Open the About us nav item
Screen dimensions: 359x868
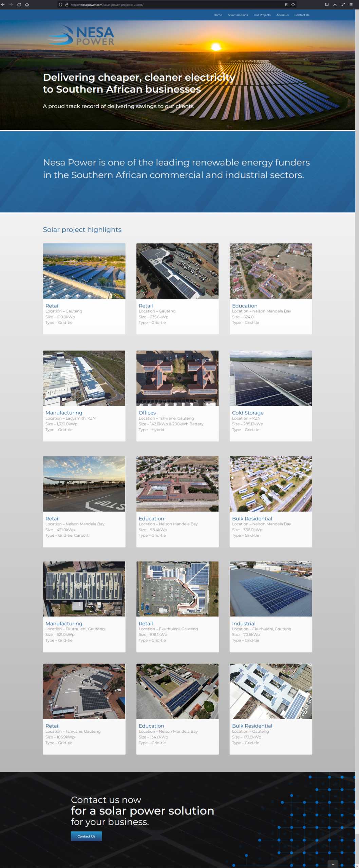click(282, 15)
